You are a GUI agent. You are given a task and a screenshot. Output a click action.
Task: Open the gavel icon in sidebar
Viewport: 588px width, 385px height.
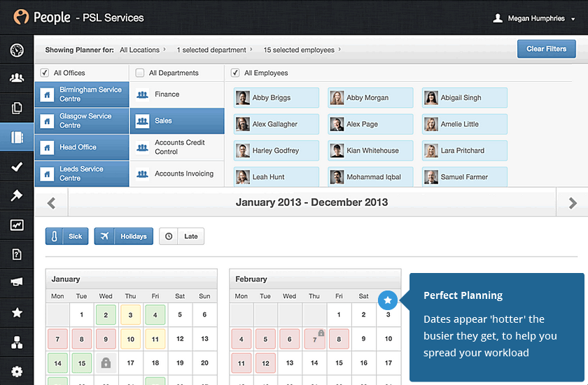(x=17, y=195)
